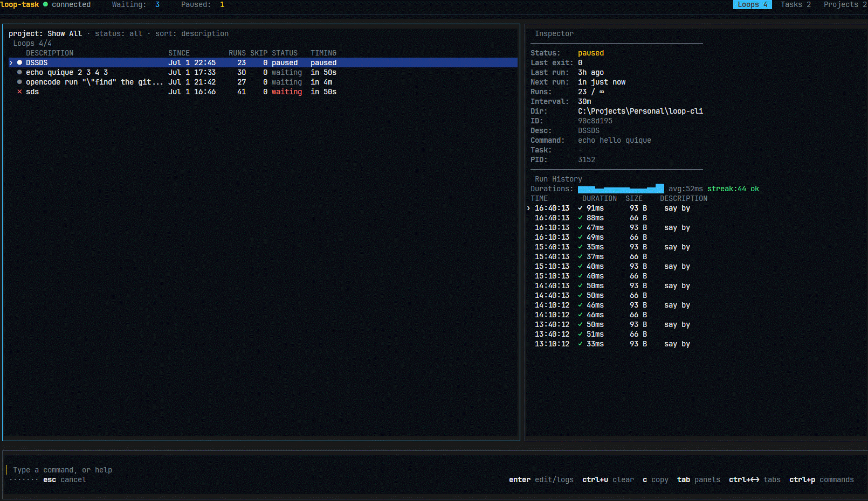Click the c copy hint
Viewport: 868px width, 501px height.
click(656, 479)
